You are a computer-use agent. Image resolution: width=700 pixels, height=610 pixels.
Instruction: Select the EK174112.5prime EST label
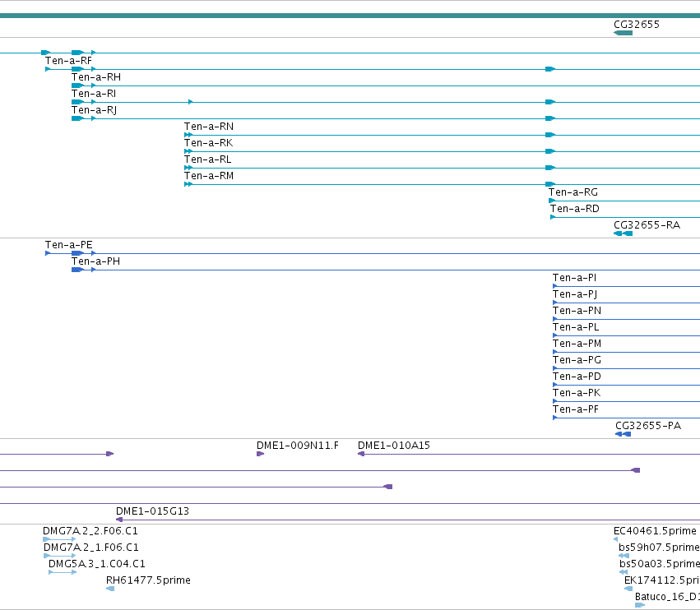click(661, 580)
